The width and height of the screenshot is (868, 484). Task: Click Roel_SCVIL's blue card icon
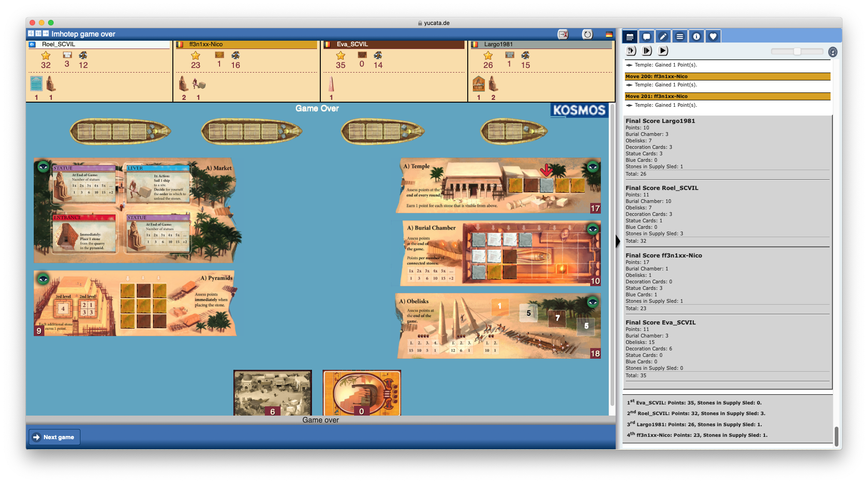[x=36, y=83]
